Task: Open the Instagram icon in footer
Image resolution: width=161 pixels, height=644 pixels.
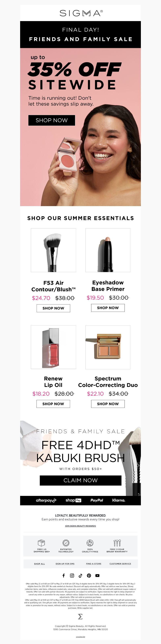Action: (x=72, y=575)
